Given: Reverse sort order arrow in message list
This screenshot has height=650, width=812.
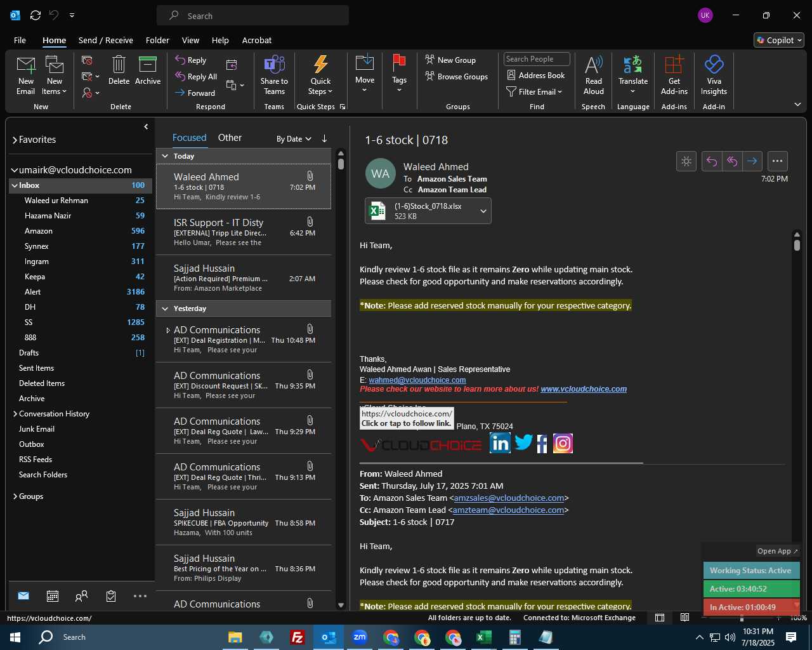Looking at the screenshot, I should pos(324,138).
